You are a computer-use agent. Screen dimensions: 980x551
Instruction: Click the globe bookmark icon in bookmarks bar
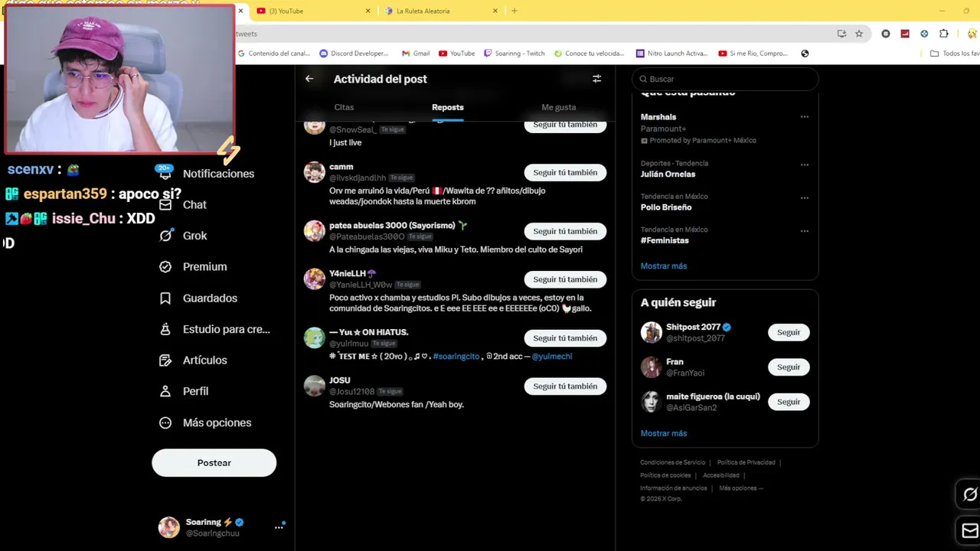tap(805, 54)
